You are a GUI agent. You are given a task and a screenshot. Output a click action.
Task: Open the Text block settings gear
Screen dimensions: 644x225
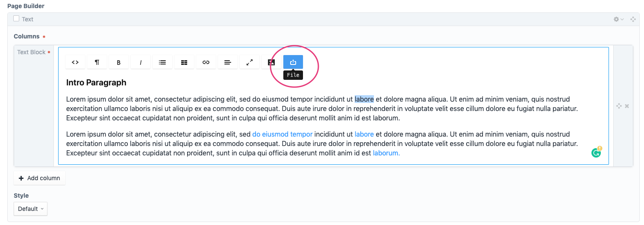click(618, 19)
